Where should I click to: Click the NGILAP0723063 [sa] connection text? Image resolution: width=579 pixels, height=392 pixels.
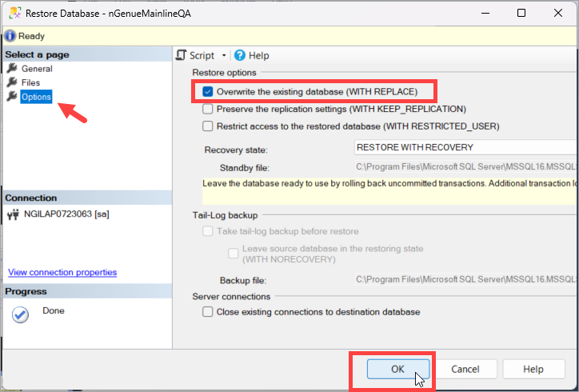(66, 214)
